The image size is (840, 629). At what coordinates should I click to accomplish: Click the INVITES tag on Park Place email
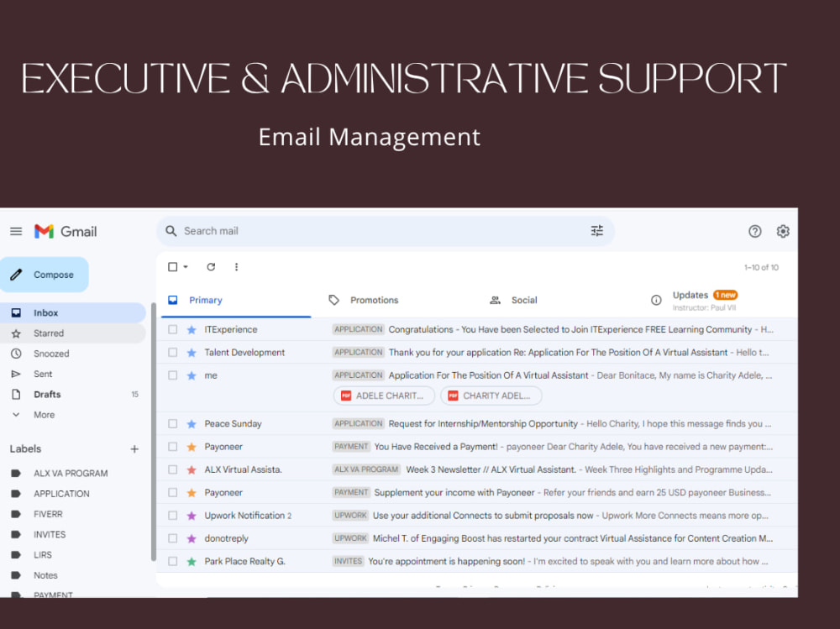point(349,562)
